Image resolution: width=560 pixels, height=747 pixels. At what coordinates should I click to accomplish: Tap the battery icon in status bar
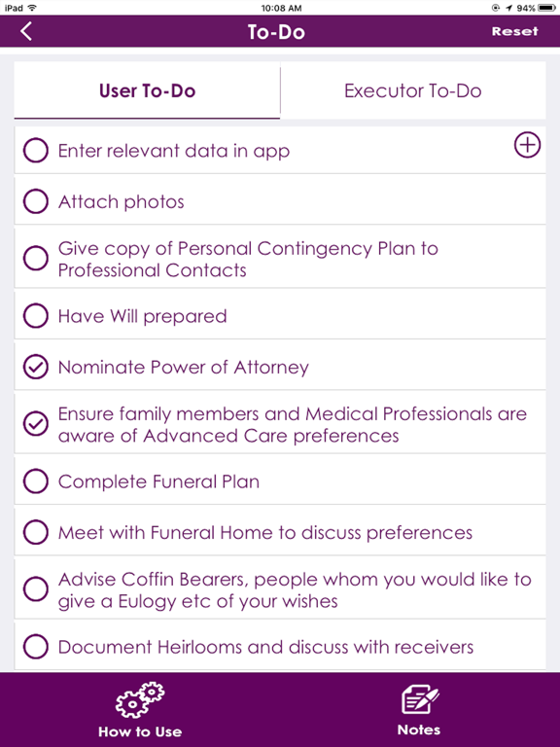coord(546,8)
